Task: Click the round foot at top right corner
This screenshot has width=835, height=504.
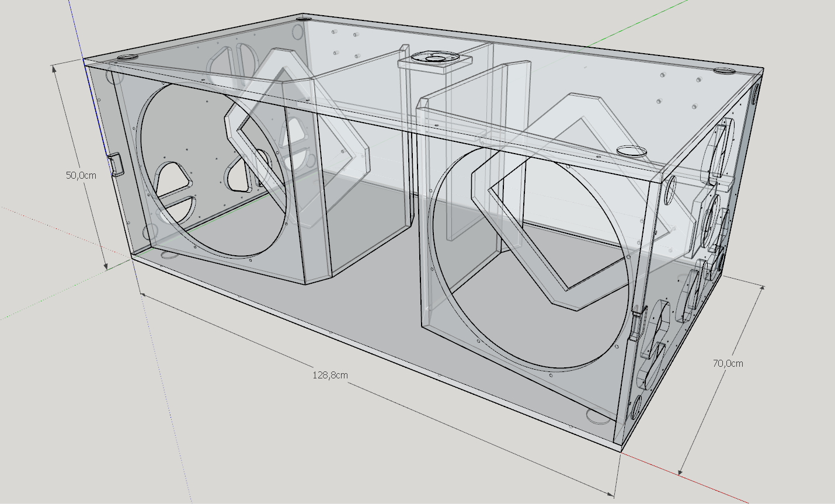Action: click(x=725, y=71)
